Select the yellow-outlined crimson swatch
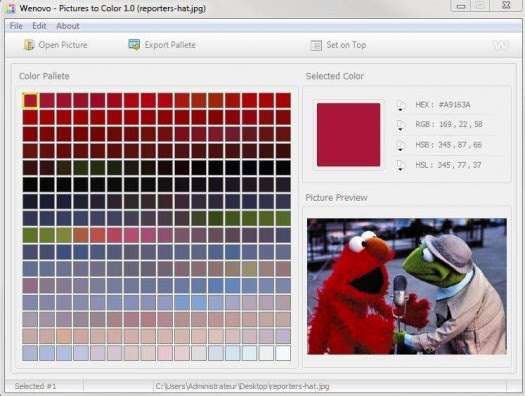525x396 pixels. [x=30, y=101]
